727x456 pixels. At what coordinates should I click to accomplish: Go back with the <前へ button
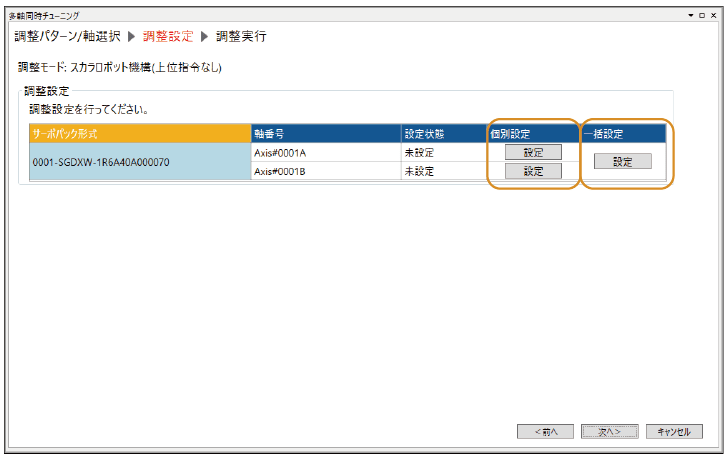pyautogui.click(x=545, y=431)
